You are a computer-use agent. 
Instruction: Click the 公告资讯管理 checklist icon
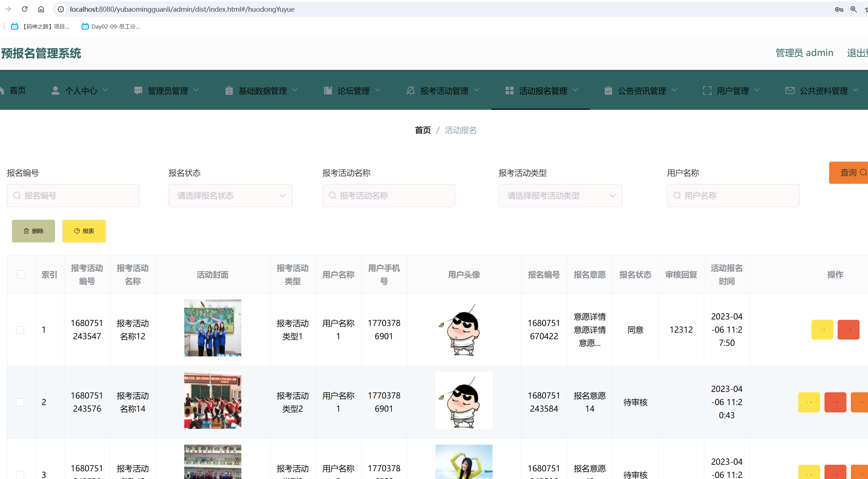point(608,90)
